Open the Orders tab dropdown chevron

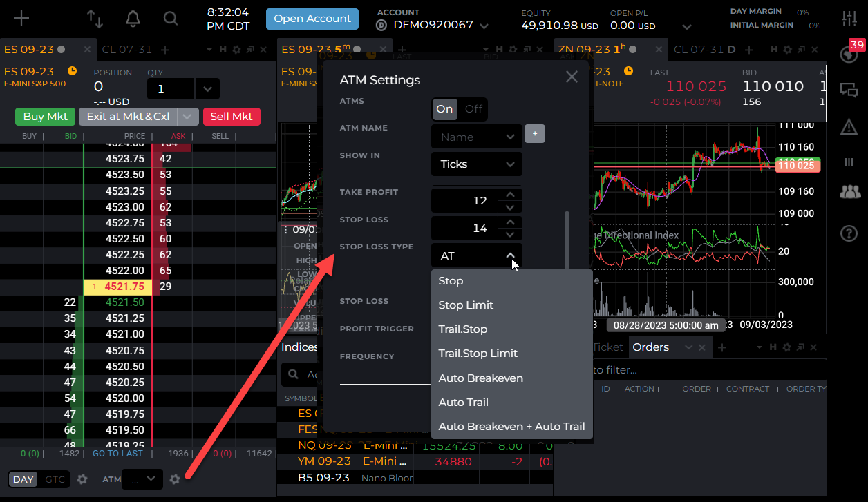click(x=688, y=347)
